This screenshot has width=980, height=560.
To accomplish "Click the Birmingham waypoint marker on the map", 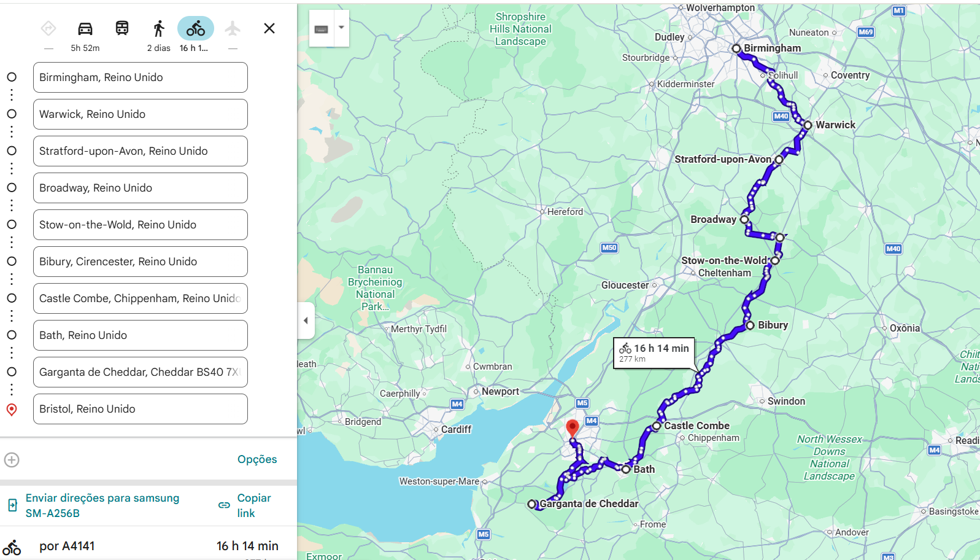I will tap(736, 48).
